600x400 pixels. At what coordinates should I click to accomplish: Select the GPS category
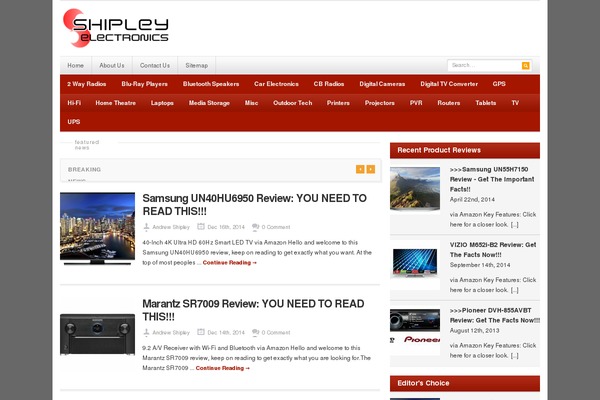coord(499,84)
